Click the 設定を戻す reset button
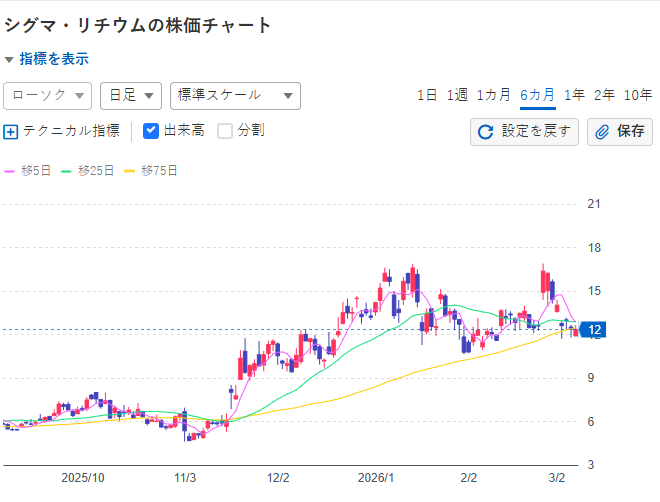This screenshot has width=660, height=502. 524,132
